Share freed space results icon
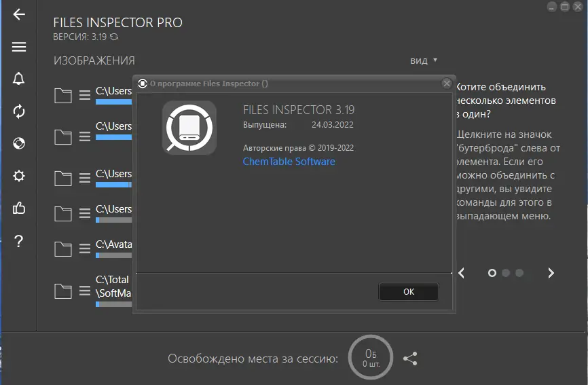588x385 pixels. click(410, 359)
